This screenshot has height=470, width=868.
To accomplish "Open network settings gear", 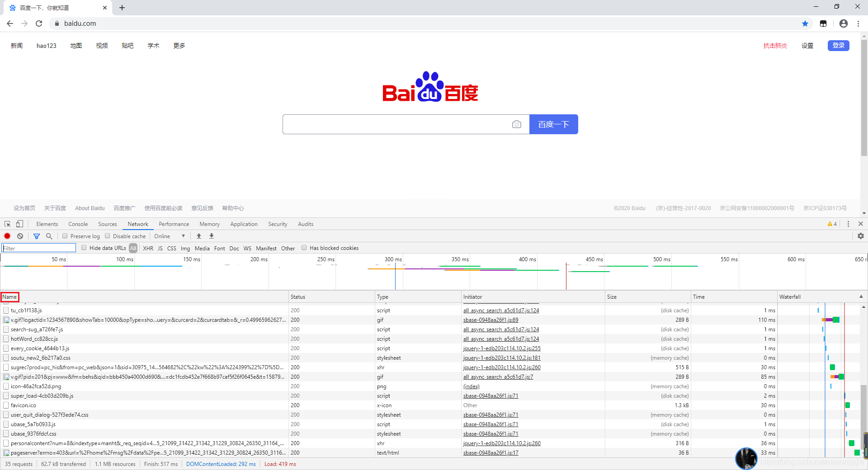I will tap(861, 236).
